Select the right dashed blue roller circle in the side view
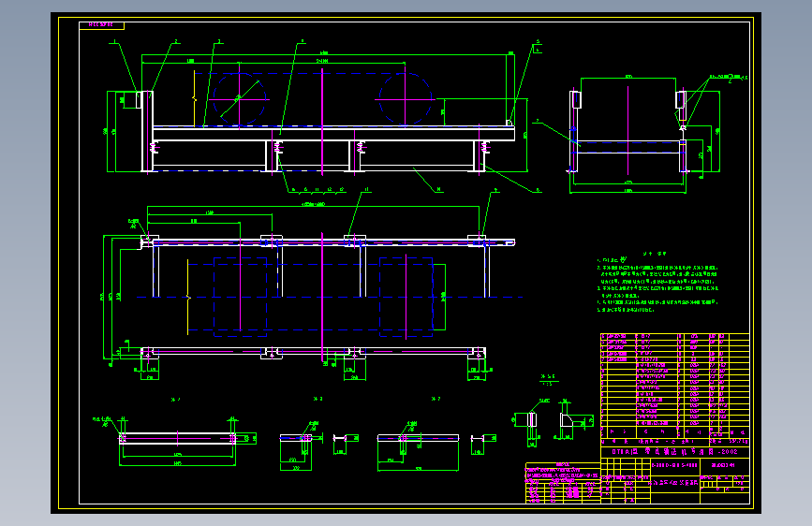812x526 pixels. pos(405,98)
